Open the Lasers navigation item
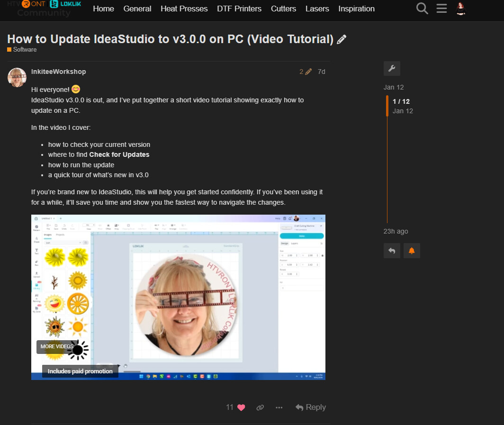504x425 pixels. tap(317, 9)
